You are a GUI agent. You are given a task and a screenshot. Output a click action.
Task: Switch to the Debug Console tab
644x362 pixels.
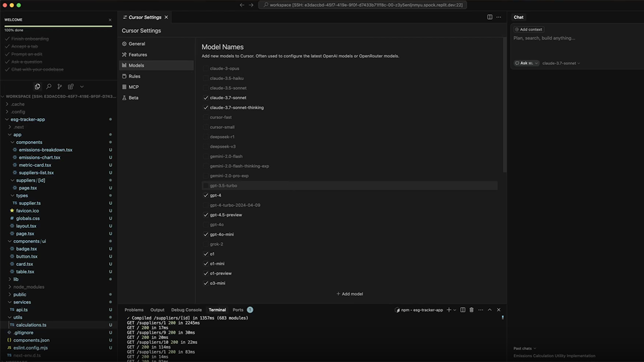(186, 310)
